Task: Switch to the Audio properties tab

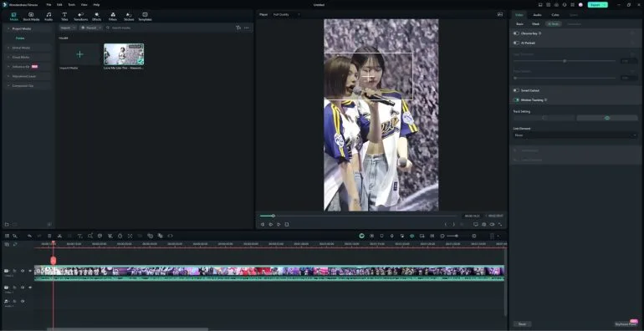Action: tap(537, 15)
